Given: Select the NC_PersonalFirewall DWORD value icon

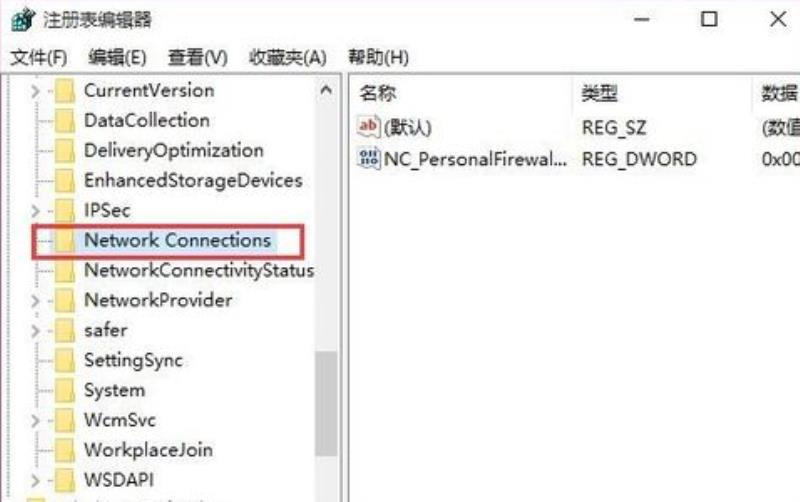Looking at the screenshot, I should point(368,158).
